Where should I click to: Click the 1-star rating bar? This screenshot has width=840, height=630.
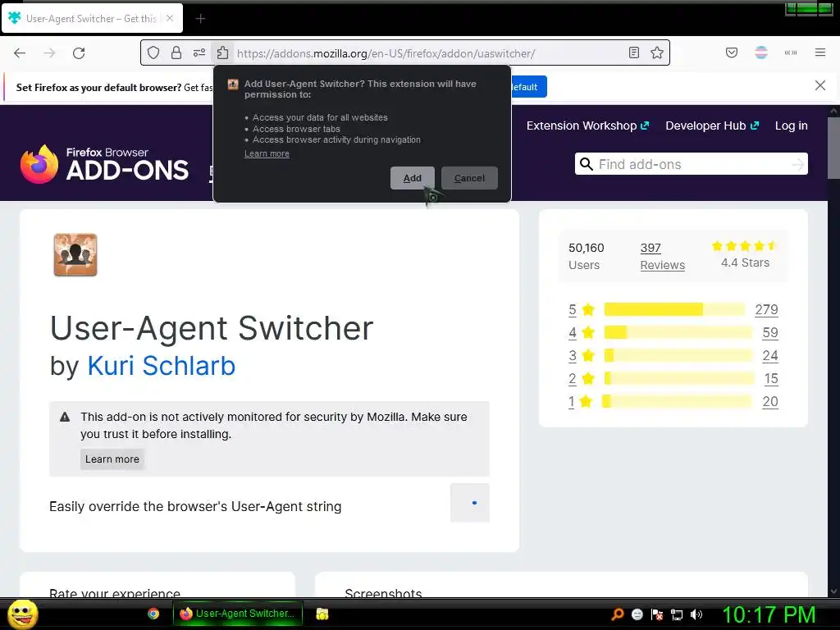click(677, 401)
